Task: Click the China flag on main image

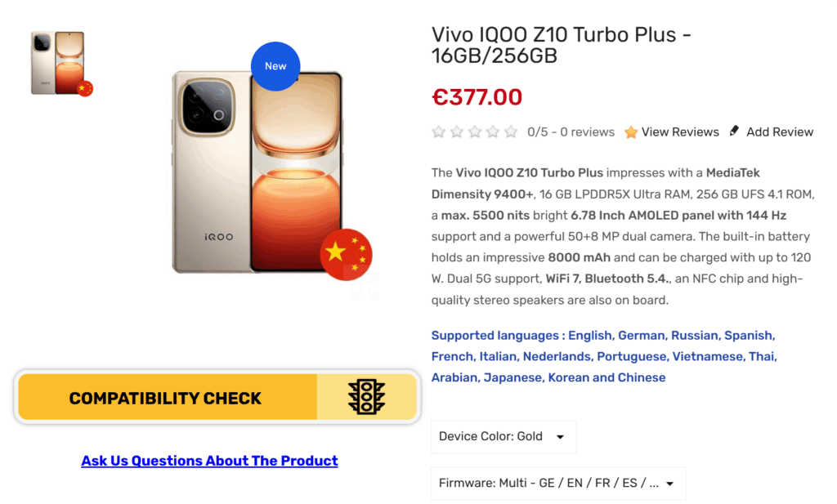Action: coord(347,254)
